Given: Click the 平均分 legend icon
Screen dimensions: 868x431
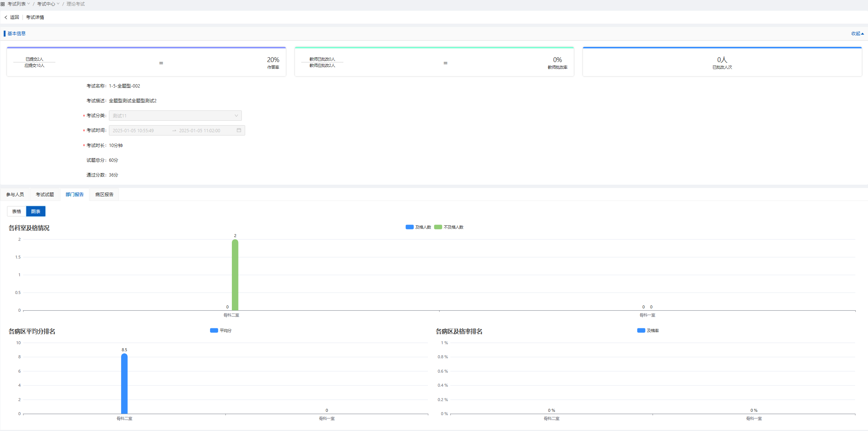Looking at the screenshot, I should tap(214, 331).
